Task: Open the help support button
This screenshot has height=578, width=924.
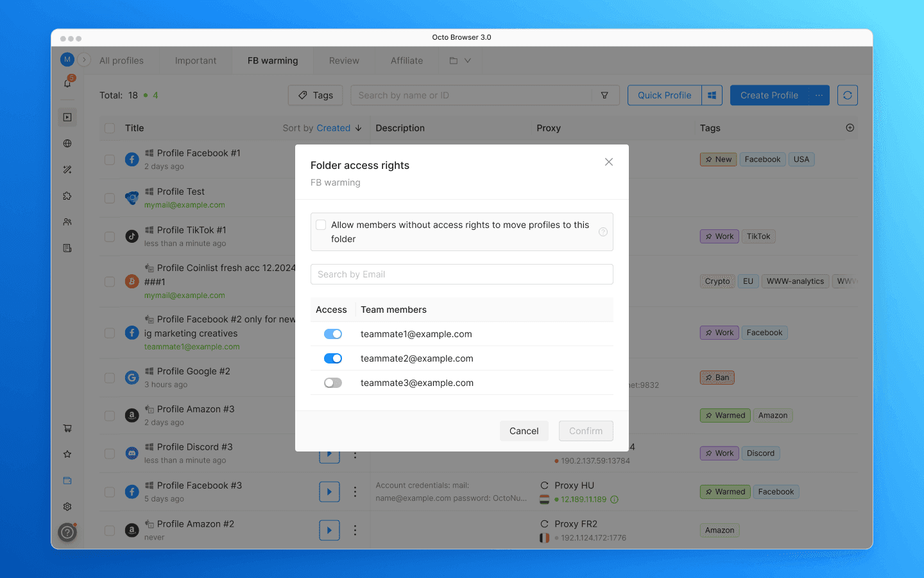Action: tap(67, 532)
